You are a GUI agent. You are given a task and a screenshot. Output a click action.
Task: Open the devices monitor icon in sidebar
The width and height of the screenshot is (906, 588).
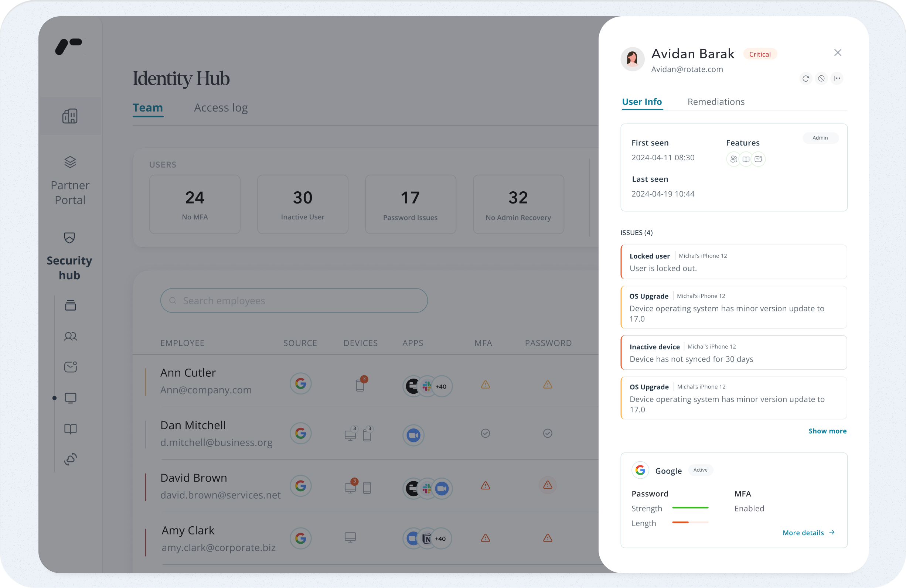(x=71, y=398)
